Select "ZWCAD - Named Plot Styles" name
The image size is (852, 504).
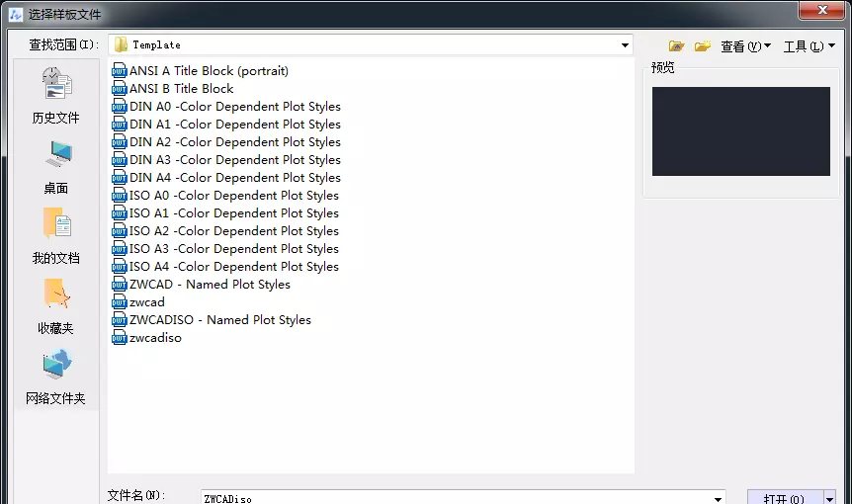pos(210,285)
